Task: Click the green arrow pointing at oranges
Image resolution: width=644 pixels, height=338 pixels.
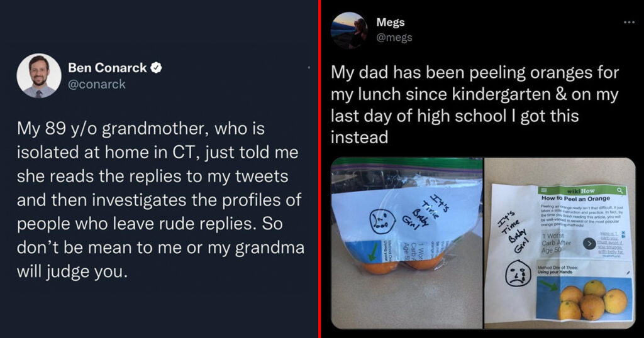Action: pyautogui.click(x=548, y=285)
